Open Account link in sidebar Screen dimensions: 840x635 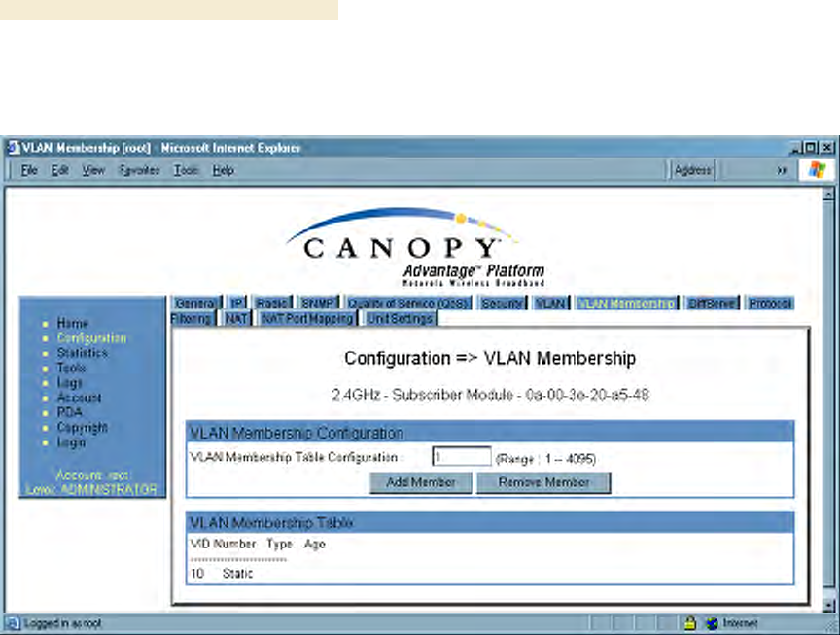pyautogui.click(x=80, y=398)
